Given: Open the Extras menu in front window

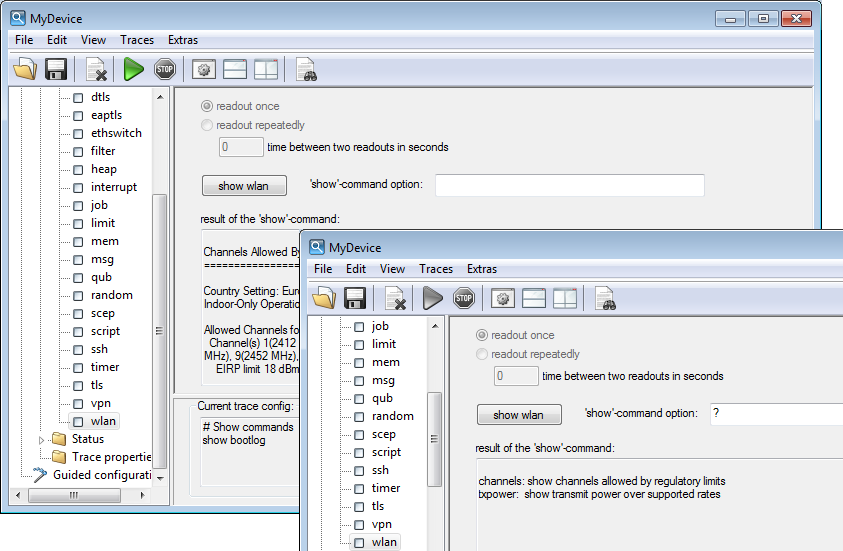Looking at the screenshot, I should tap(482, 269).
